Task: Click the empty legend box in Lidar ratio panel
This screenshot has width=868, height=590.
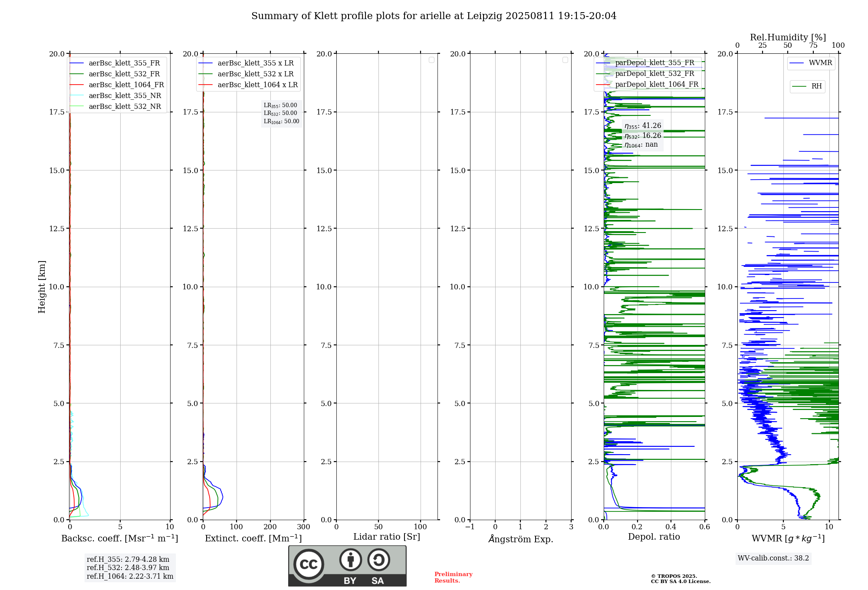Action: [x=431, y=60]
